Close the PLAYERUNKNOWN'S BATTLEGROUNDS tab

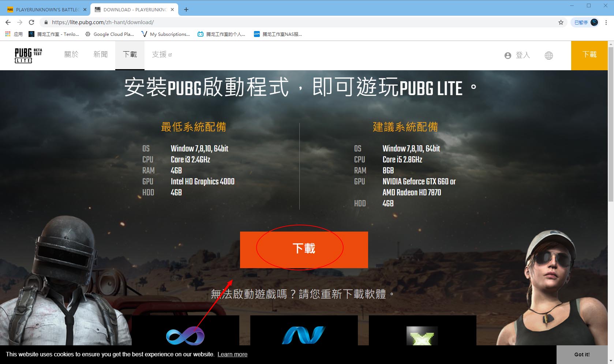click(x=85, y=10)
